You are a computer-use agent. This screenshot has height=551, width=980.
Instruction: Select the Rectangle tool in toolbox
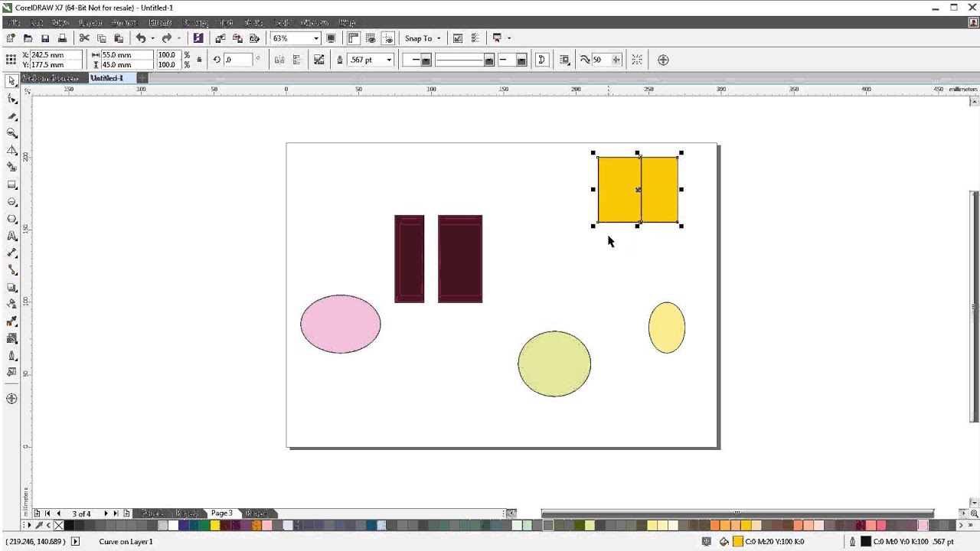pyautogui.click(x=11, y=185)
